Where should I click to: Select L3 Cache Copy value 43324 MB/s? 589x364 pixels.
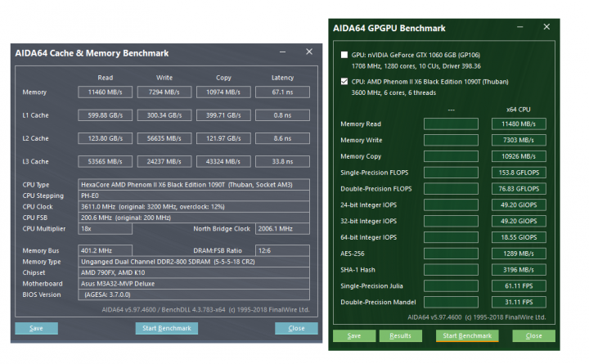pos(223,161)
